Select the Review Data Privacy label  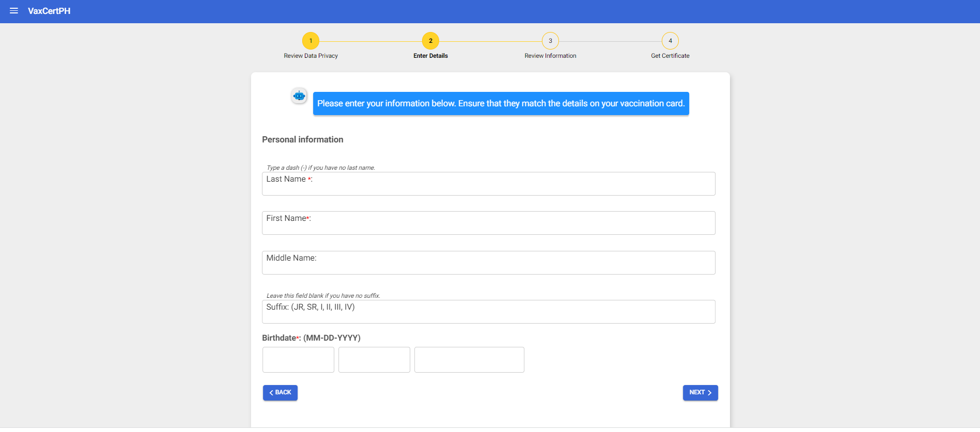pyautogui.click(x=310, y=56)
